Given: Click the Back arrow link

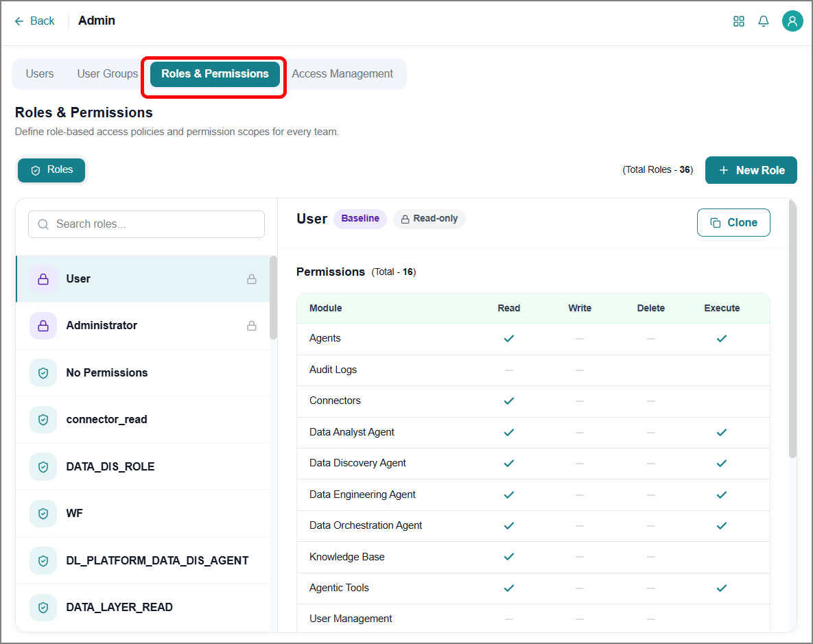Looking at the screenshot, I should [x=34, y=21].
